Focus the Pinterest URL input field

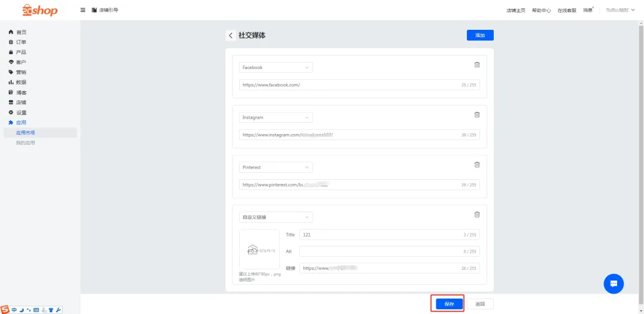pos(360,185)
